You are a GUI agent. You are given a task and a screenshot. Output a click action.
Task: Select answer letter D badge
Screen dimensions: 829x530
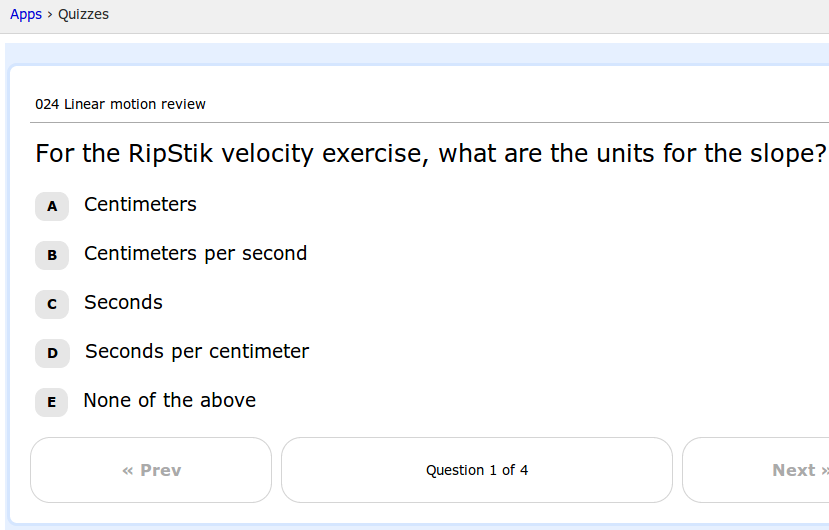pos(52,353)
